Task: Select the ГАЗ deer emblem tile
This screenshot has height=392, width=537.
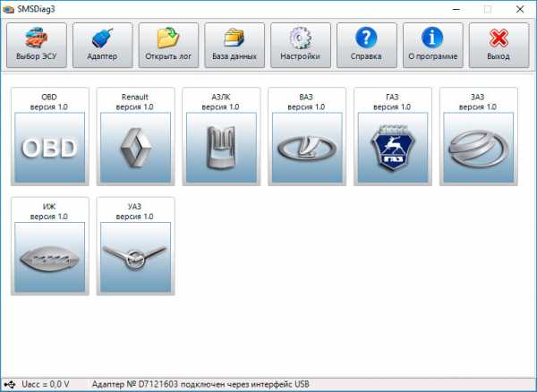Action: pos(393,137)
